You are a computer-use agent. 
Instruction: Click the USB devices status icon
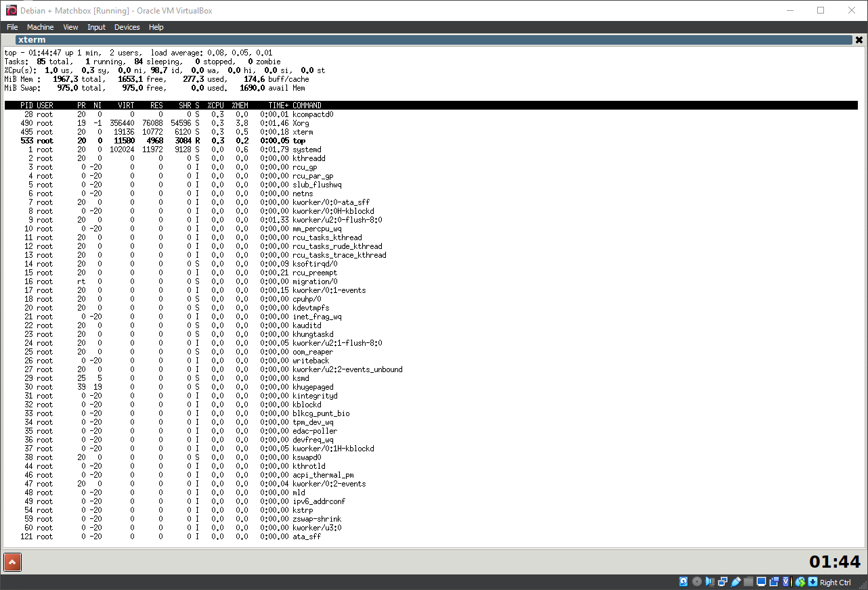[x=736, y=581]
